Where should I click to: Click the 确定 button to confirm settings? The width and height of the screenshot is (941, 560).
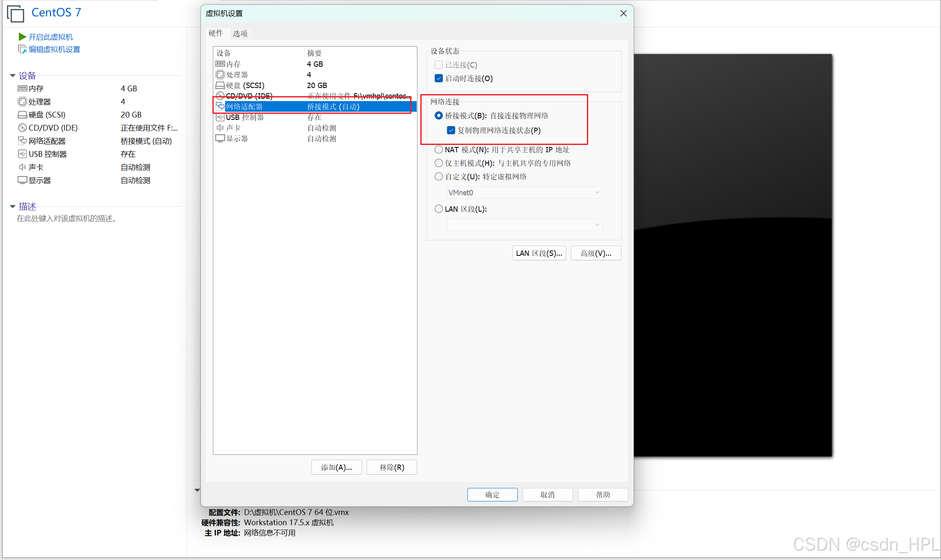[492, 495]
